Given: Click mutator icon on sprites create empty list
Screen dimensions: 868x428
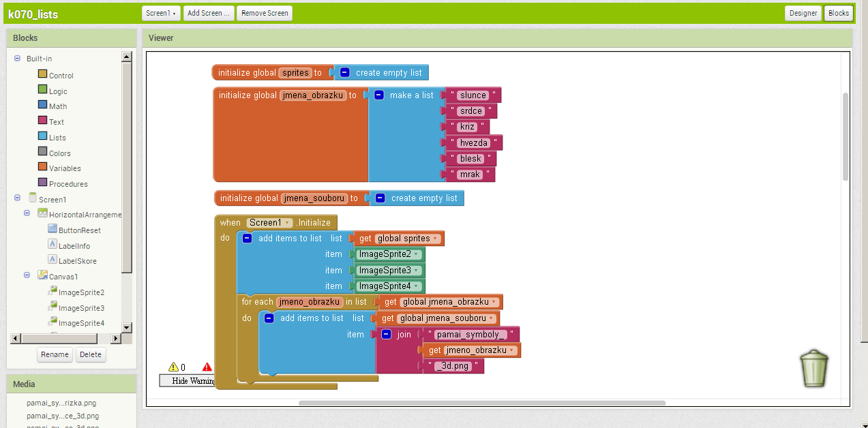Looking at the screenshot, I should pyautogui.click(x=345, y=72).
